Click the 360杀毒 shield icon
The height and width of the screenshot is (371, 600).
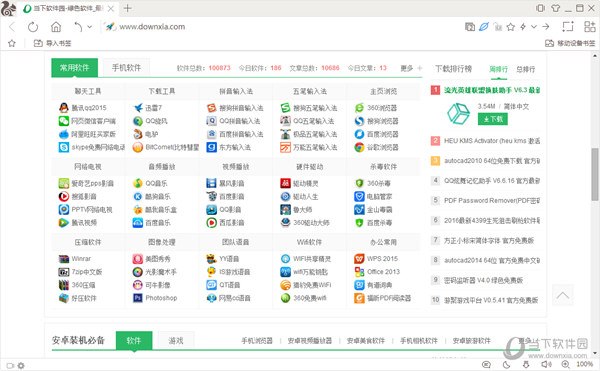coord(359,183)
